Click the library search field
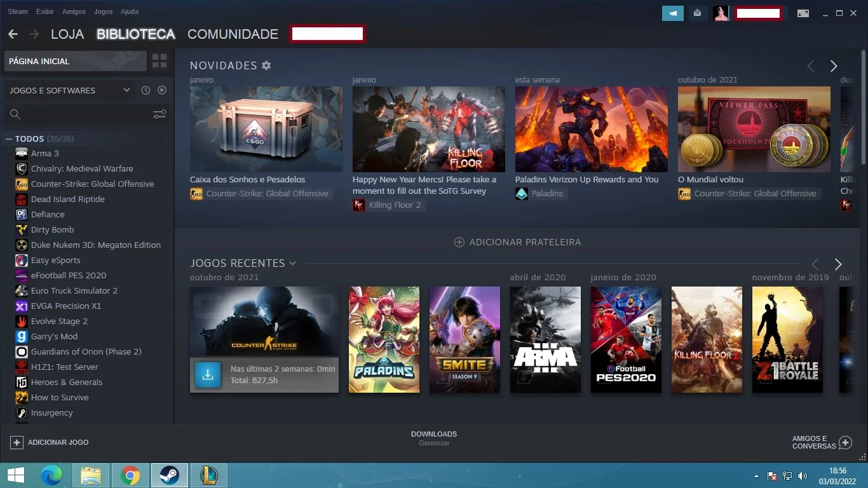The height and width of the screenshot is (488, 868). (x=86, y=114)
